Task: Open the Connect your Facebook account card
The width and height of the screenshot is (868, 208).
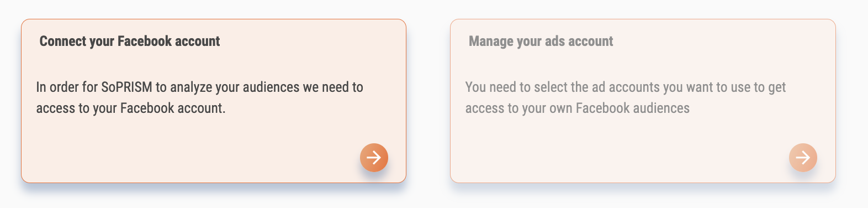Action: [214, 101]
